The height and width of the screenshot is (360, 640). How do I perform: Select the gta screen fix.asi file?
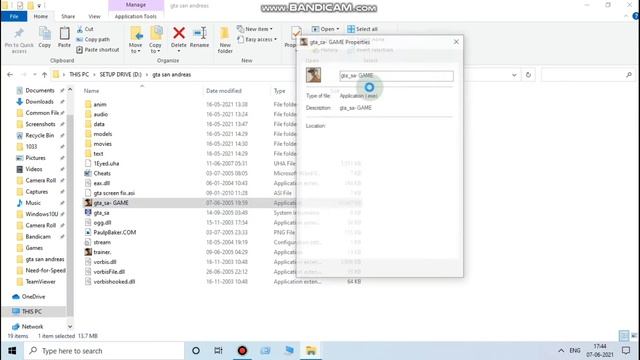pos(114,193)
